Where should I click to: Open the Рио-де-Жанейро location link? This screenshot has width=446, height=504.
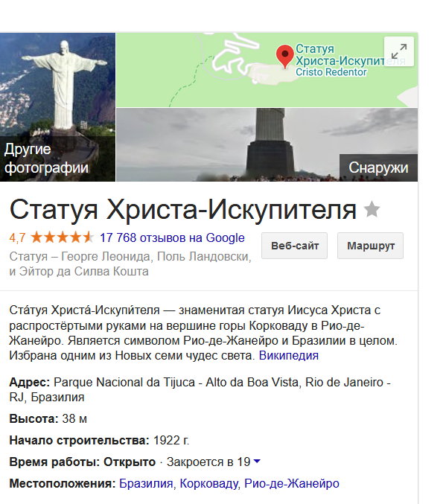coord(292,483)
